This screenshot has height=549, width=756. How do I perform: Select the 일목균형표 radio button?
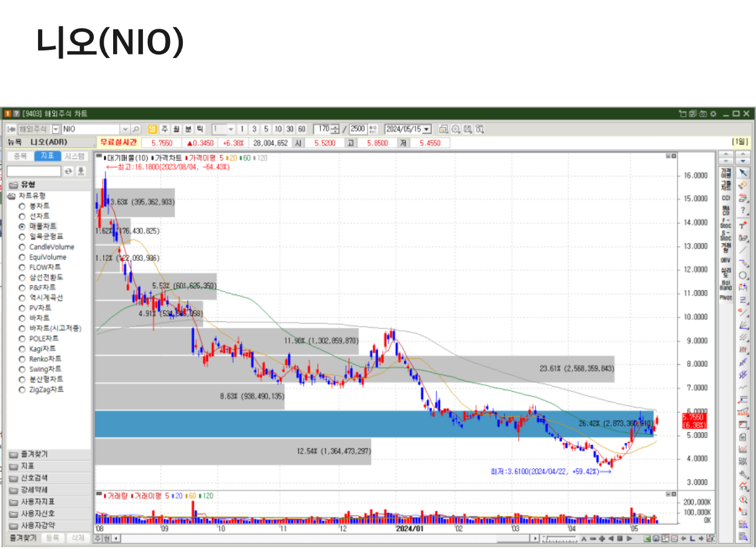pos(22,237)
